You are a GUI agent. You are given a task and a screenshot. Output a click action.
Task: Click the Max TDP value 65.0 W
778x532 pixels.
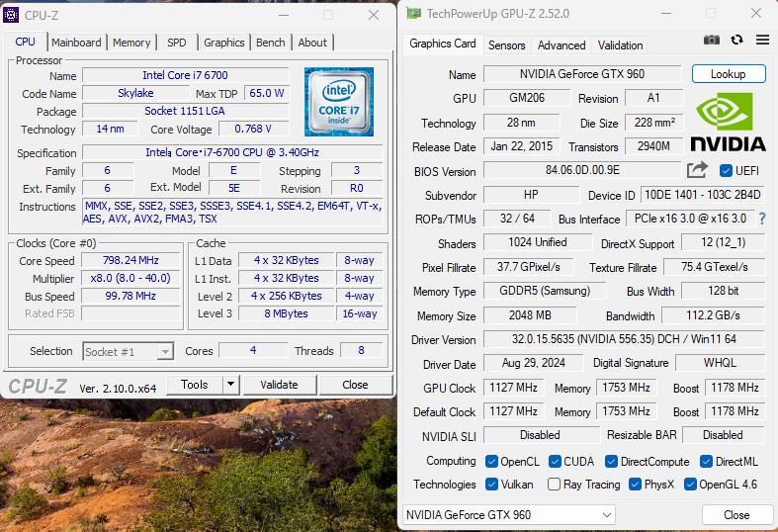pyautogui.click(x=267, y=93)
